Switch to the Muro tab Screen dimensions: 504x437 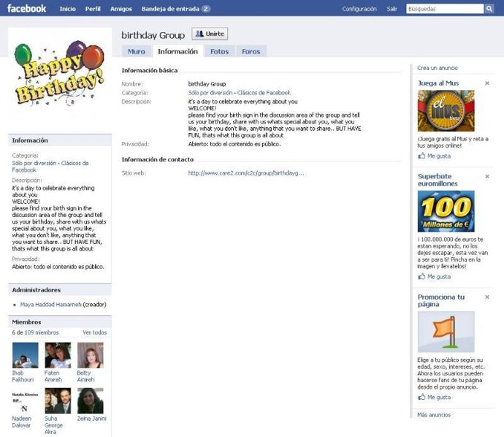click(137, 51)
